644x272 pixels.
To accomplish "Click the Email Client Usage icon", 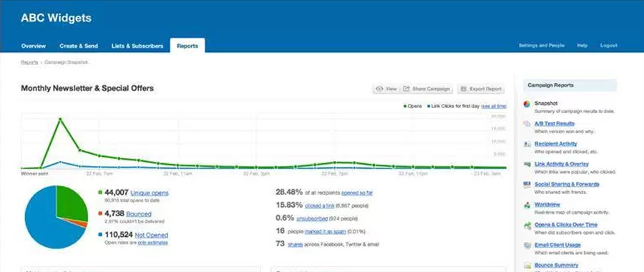I will point(527,246).
